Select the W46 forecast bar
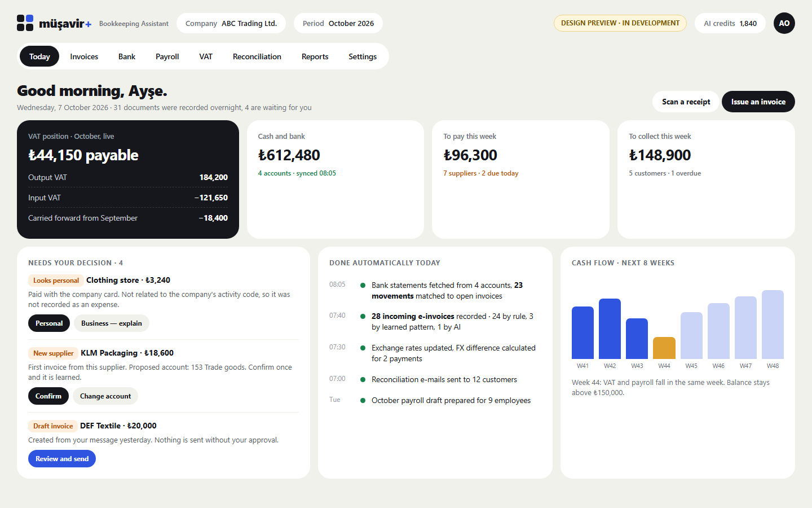Viewport: 812px width, 508px height. point(718,331)
